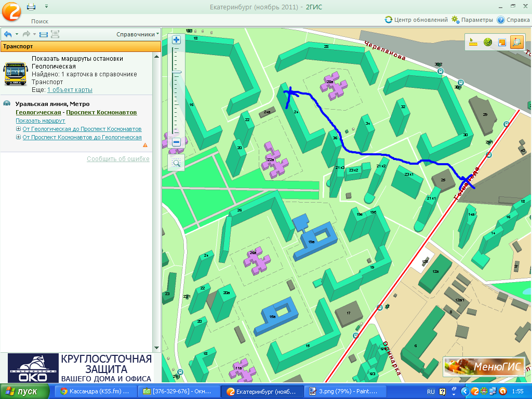Click the yellow bus icon in results

[x=15, y=73]
